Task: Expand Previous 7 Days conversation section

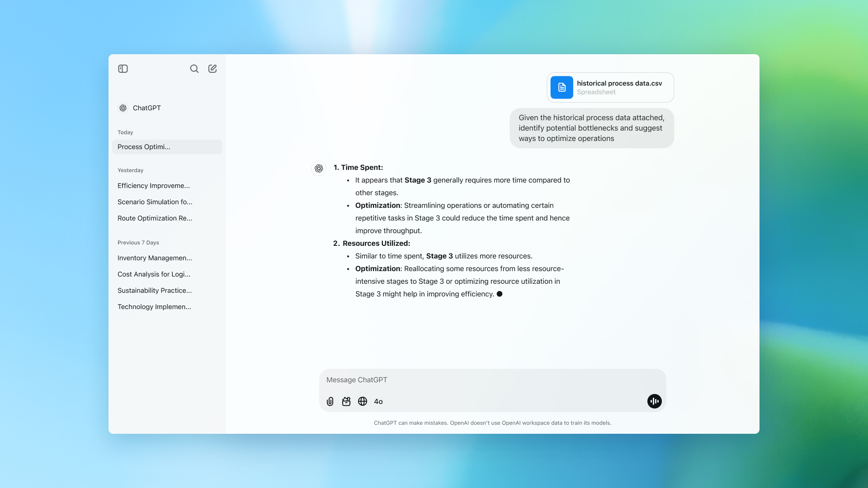Action: tap(138, 242)
